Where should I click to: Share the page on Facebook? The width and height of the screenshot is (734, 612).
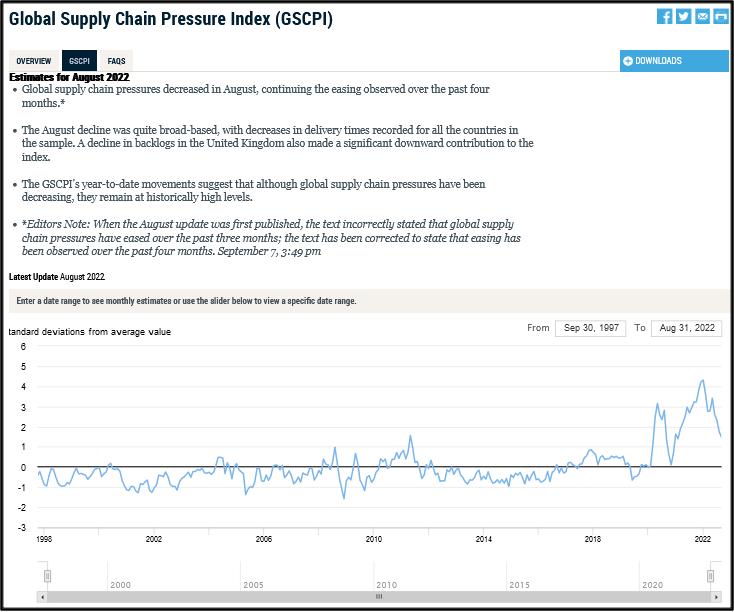click(665, 16)
